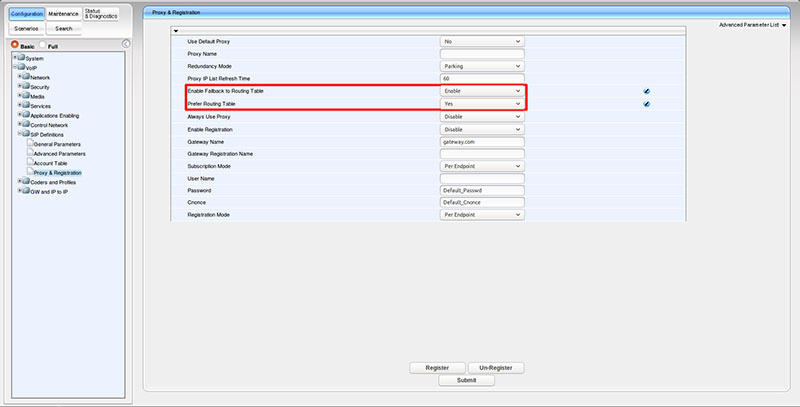800x407 pixels.
Task: Open the Enable Registration dropdown
Action: pos(482,130)
